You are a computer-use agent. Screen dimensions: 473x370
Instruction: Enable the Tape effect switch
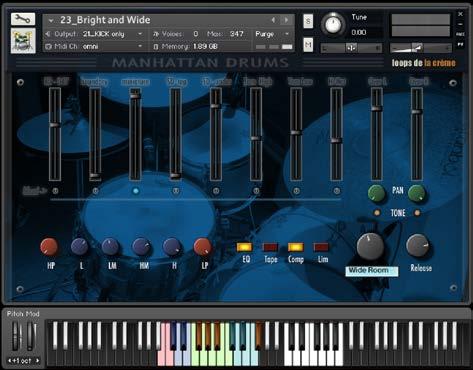pyautogui.click(x=270, y=247)
